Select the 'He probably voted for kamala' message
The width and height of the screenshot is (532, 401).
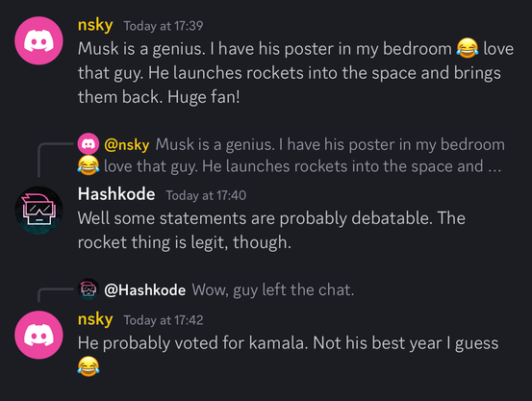(288, 355)
